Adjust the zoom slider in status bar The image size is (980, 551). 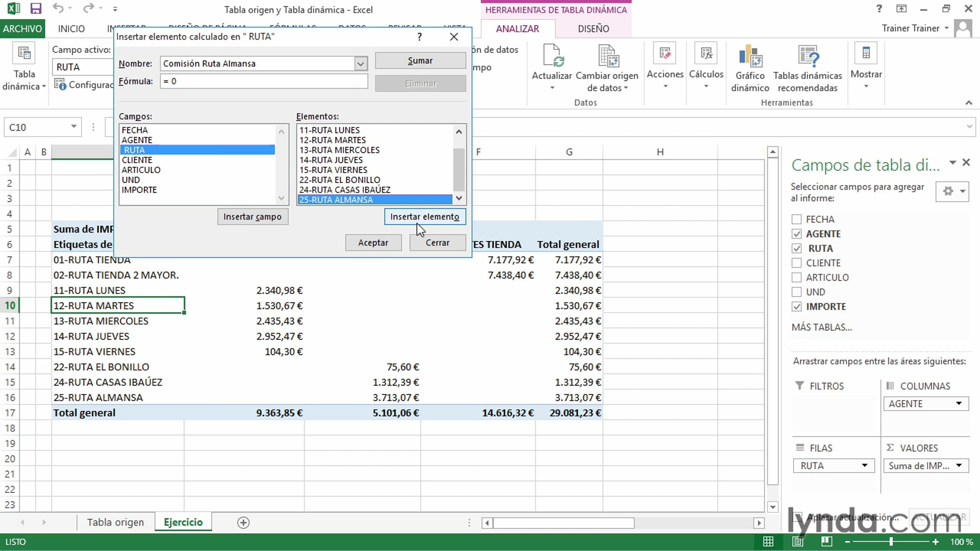coord(891,542)
